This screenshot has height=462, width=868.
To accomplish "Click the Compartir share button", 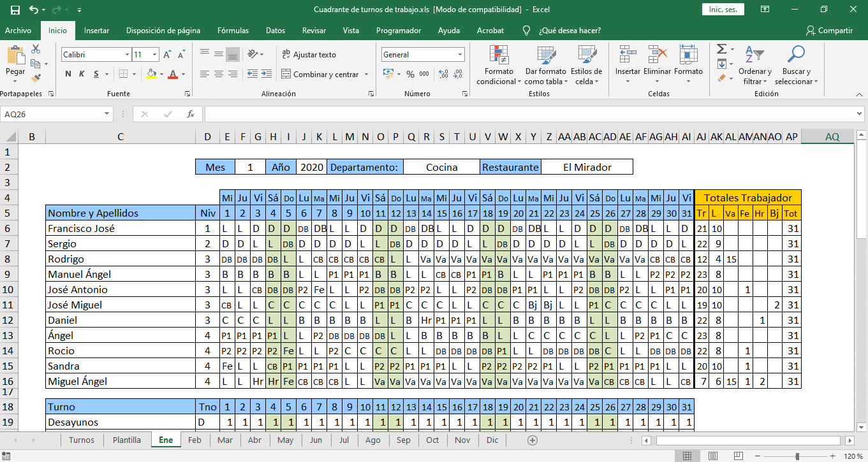I will (x=829, y=31).
